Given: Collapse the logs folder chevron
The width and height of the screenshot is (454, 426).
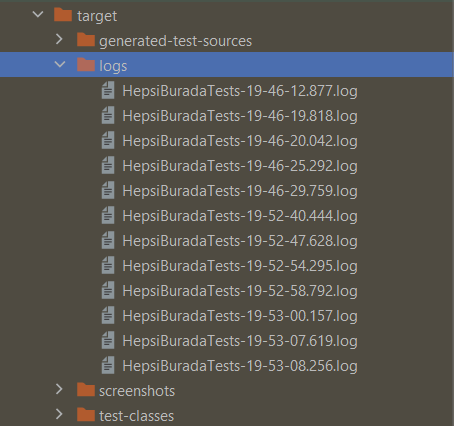Looking at the screenshot, I should pyautogui.click(x=60, y=64).
